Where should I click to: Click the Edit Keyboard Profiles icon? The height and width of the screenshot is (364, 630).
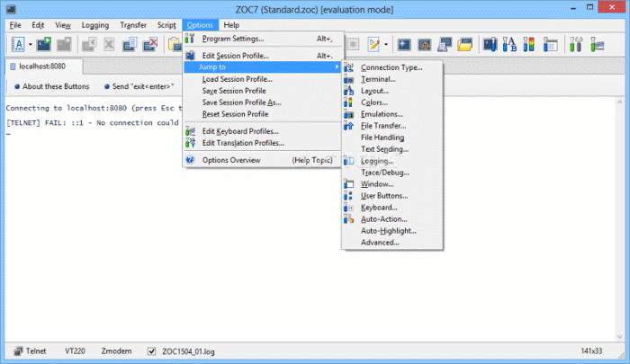click(190, 131)
